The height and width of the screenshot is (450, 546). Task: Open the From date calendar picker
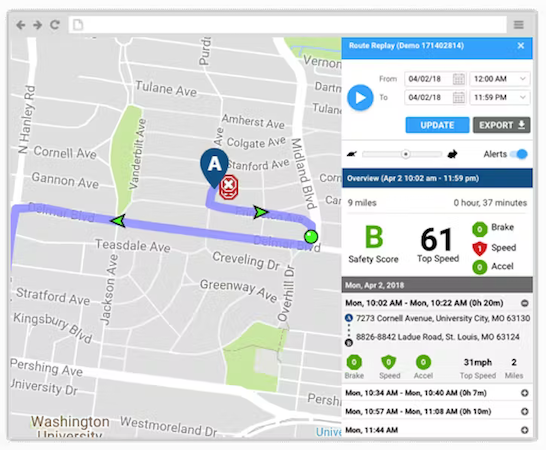click(459, 79)
